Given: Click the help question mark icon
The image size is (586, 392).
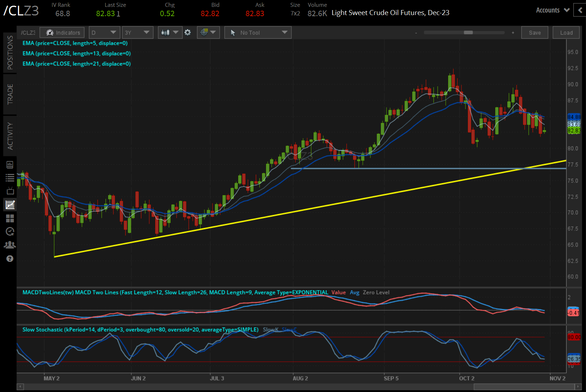Looking at the screenshot, I should click(x=10, y=259).
